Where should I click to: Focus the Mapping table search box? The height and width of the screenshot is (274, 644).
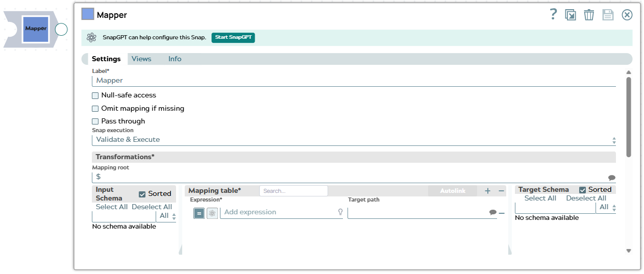293,191
